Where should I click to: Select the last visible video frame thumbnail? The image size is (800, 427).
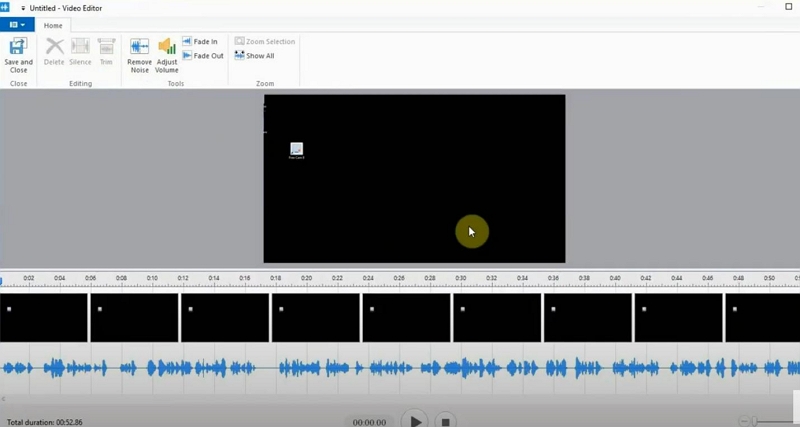(x=763, y=317)
